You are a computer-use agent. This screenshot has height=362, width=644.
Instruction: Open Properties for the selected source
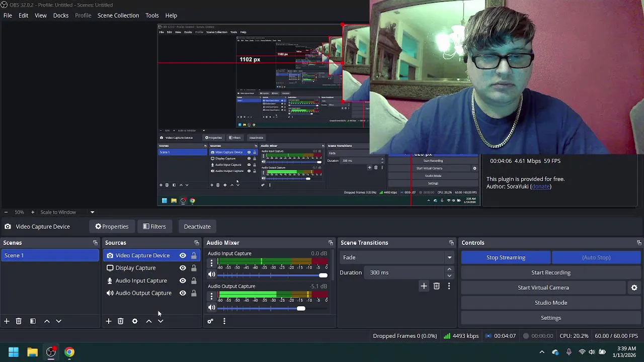coord(112,227)
